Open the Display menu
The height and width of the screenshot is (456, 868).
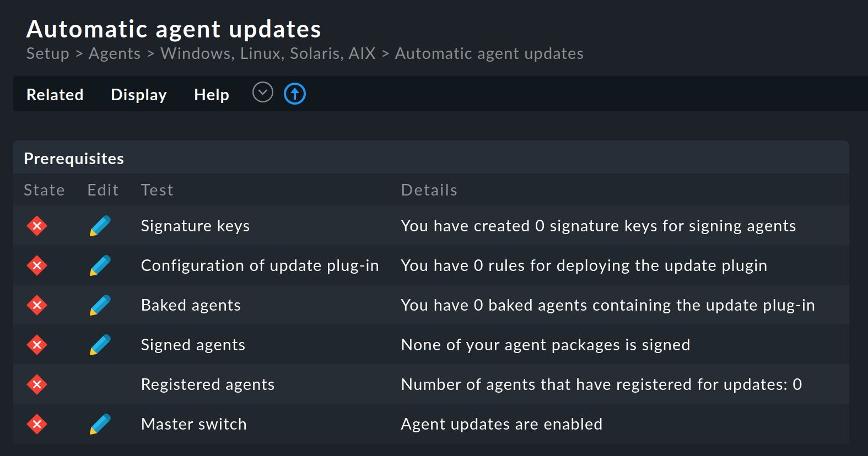138,95
